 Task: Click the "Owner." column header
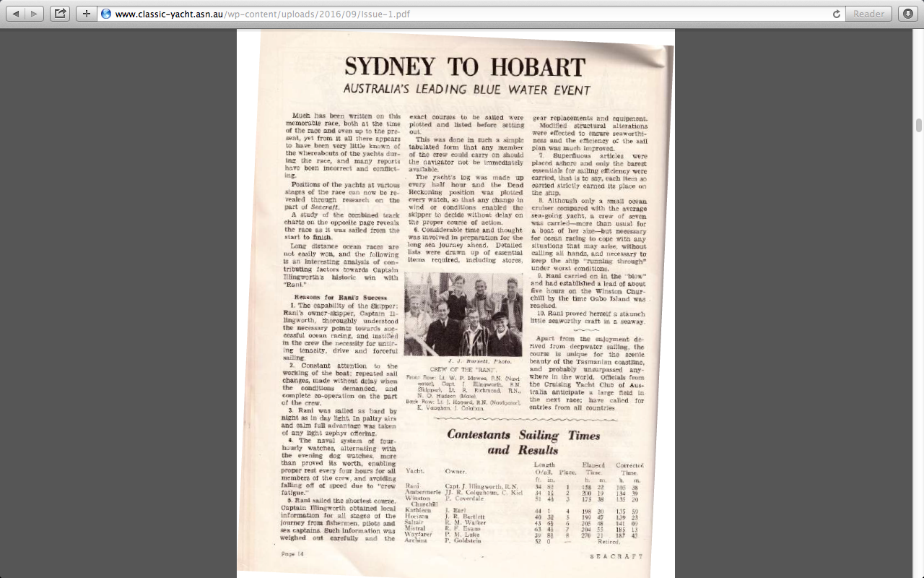456,472
